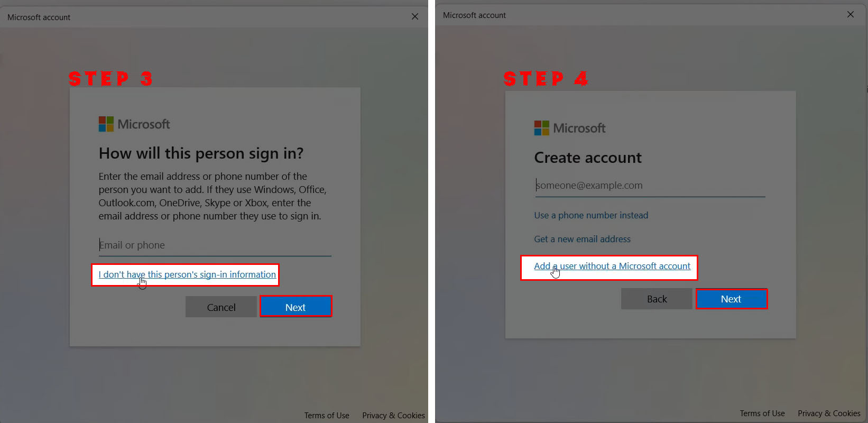
Task: Open Privacy & Cookies under Step 3 window
Action: click(393, 416)
